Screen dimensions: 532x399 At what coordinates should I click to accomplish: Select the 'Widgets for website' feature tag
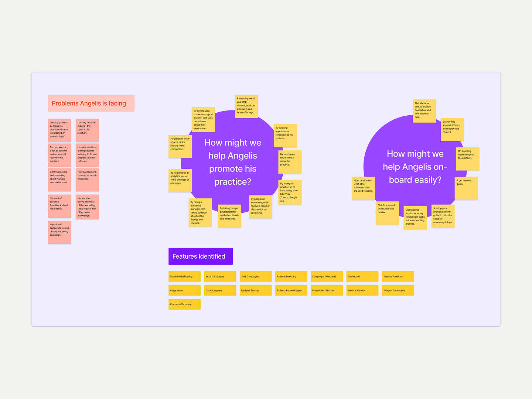tap(398, 290)
